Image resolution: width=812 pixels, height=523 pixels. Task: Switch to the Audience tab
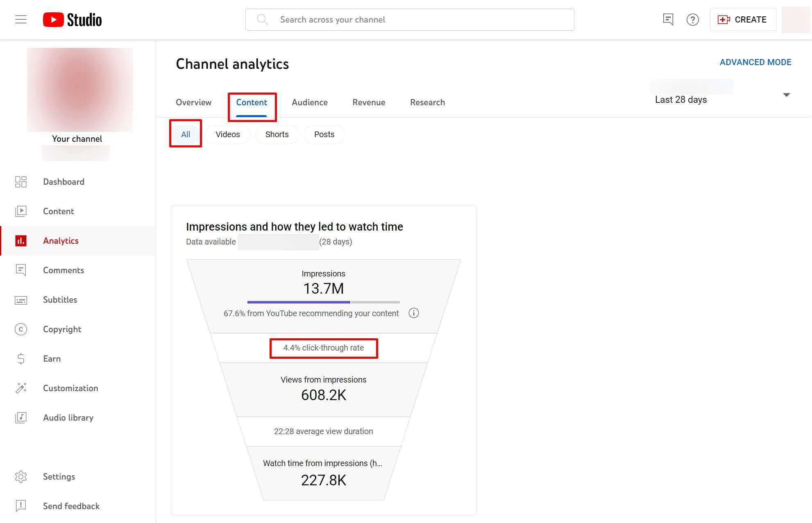(x=310, y=102)
